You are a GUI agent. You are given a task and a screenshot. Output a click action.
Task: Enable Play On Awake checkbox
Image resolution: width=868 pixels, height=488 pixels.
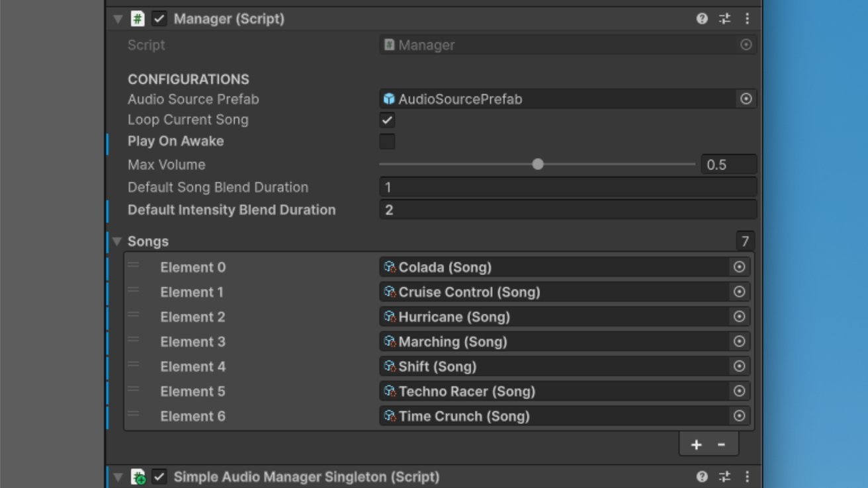(x=387, y=142)
